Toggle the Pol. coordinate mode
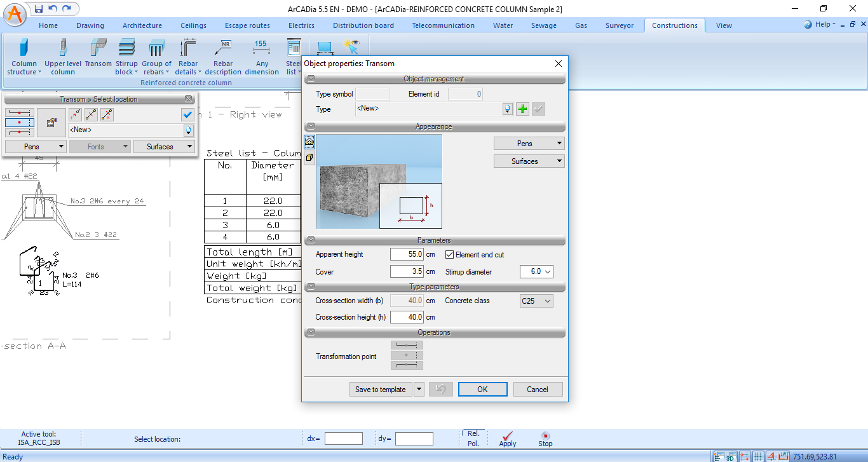The width and height of the screenshot is (868, 462). pyautogui.click(x=473, y=444)
